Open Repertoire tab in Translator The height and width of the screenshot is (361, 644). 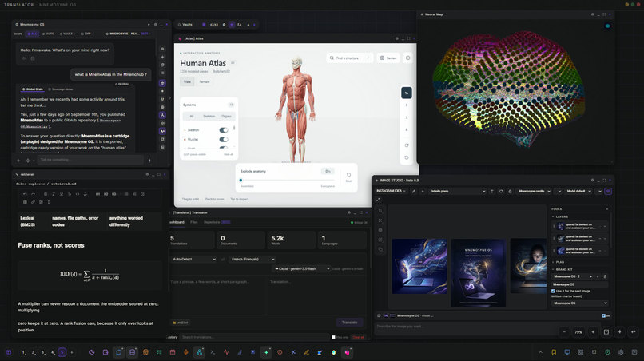coord(217,222)
